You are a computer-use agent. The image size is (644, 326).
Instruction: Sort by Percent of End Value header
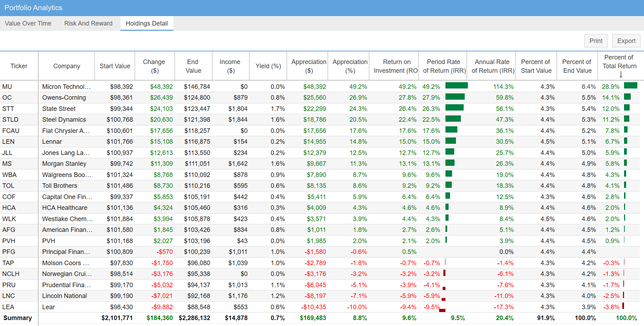[577, 66]
